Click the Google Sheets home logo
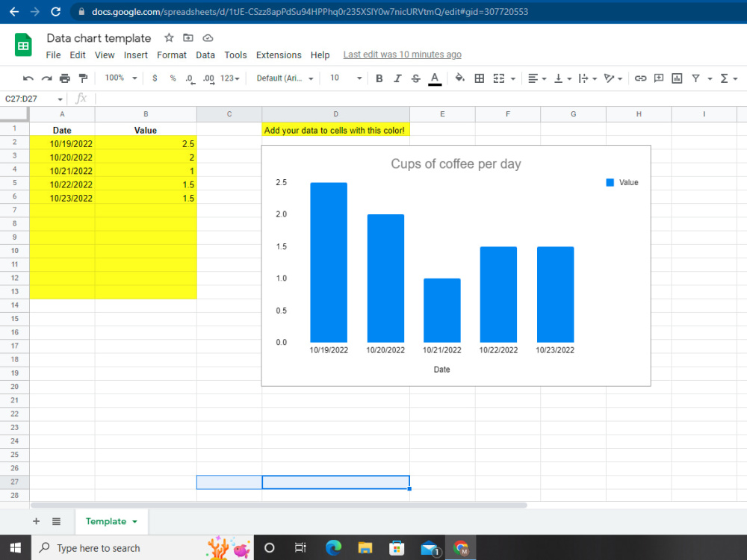Screen dimensions: 747x560 23,46
